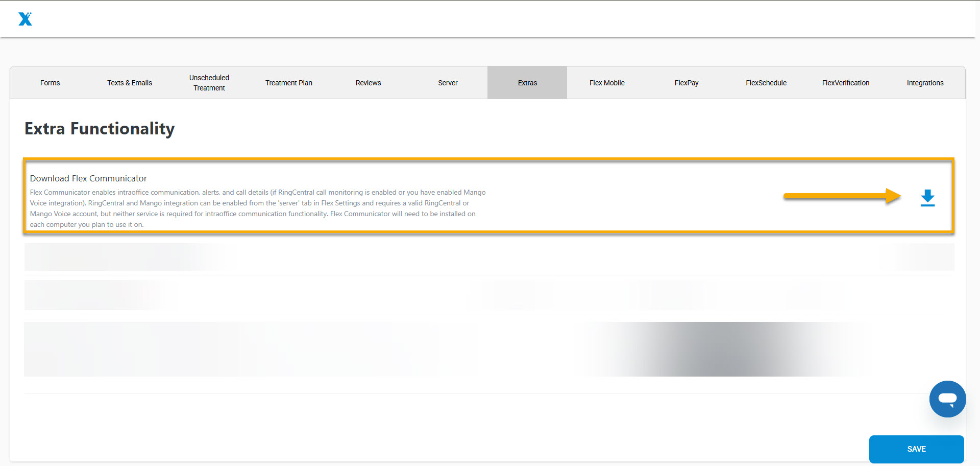
Task: Open the FlexVerification tab
Action: tap(846, 83)
